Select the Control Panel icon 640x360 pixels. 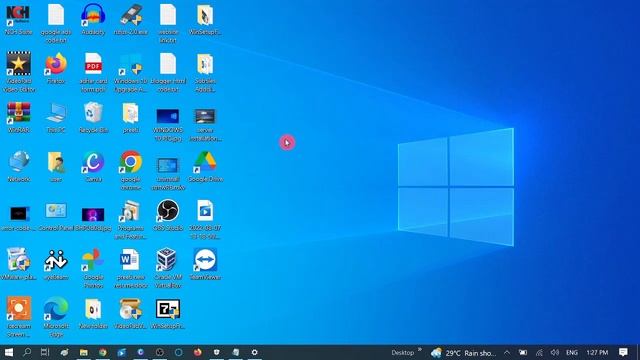pos(56,217)
